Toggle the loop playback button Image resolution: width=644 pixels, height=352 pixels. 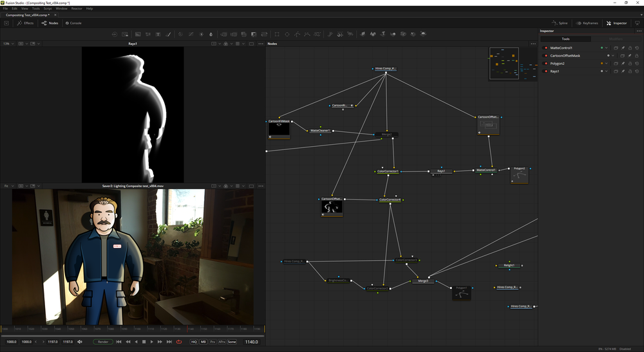tap(179, 342)
